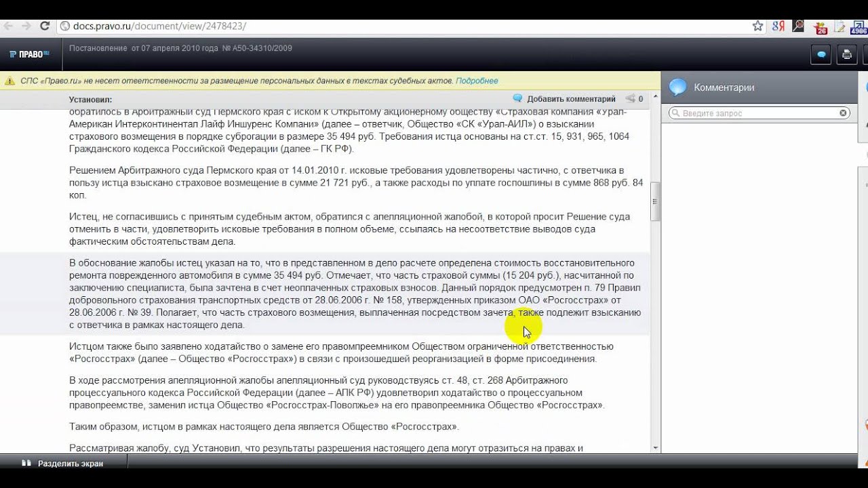The width and height of the screenshot is (868, 488).
Task: Click paragraph starting "Рассматривая жалобу, суд Установил"
Action: coord(326,448)
